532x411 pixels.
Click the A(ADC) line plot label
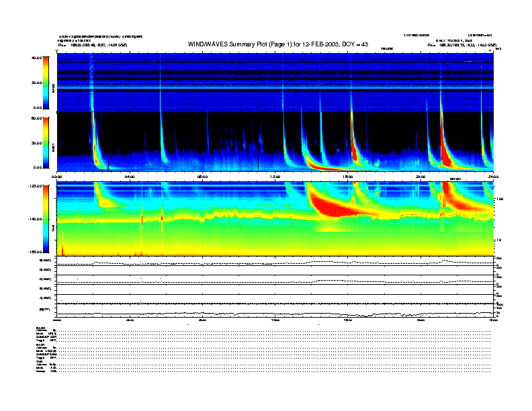46,298
